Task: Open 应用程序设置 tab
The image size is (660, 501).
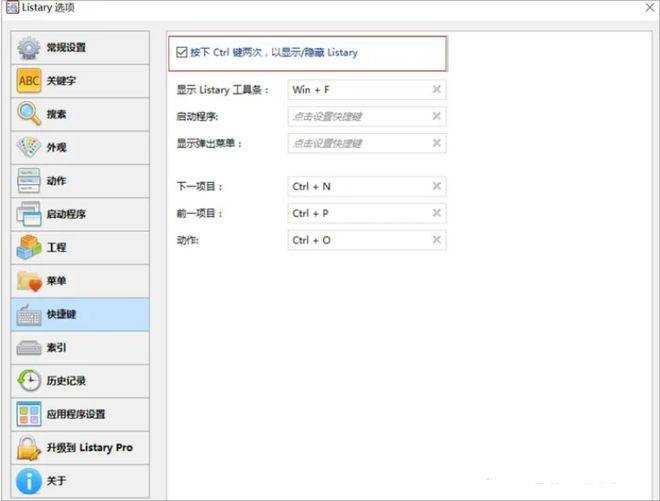Action: [80, 414]
